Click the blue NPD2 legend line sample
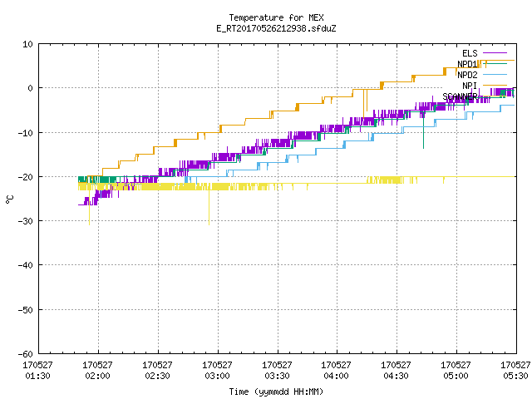 pyautogui.click(x=495, y=75)
